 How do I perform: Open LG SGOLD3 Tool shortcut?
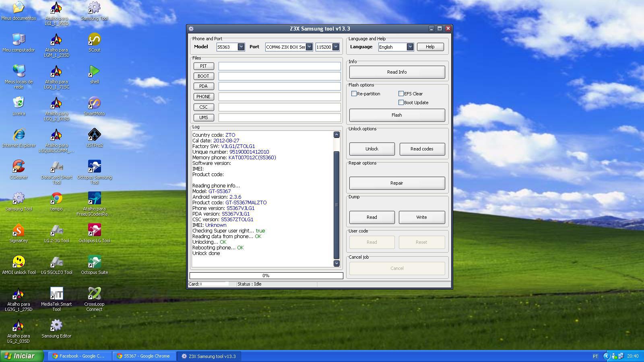pyautogui.click(x=56, y=265)
